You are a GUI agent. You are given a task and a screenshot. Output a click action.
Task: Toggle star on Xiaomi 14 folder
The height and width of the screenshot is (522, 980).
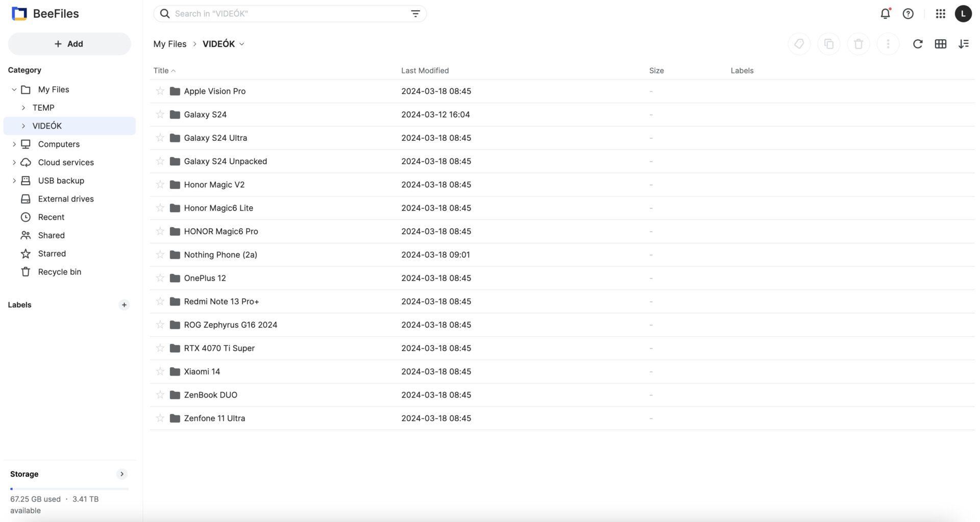(160, 371)
